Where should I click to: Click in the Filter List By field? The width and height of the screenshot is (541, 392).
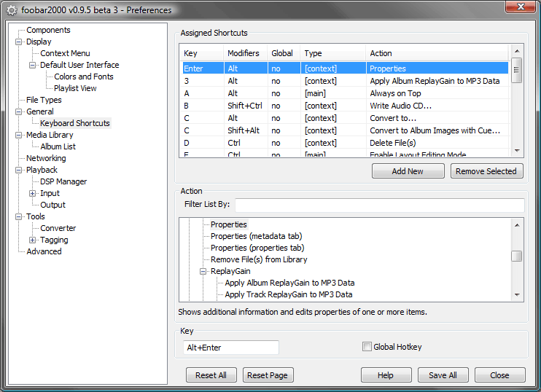tap(379, 205)
